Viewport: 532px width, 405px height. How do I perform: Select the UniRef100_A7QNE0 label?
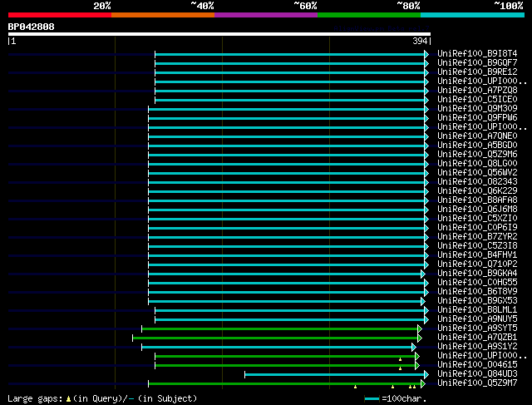click(x=477, y=136)
